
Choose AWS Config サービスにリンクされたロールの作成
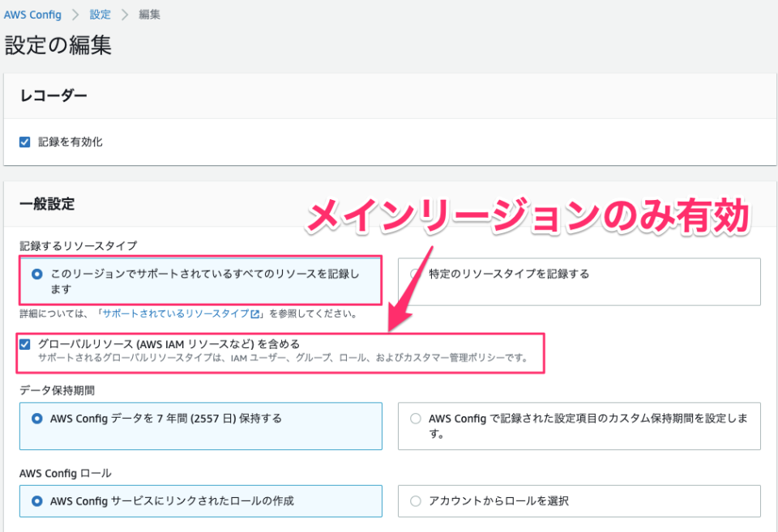(36, 501)
